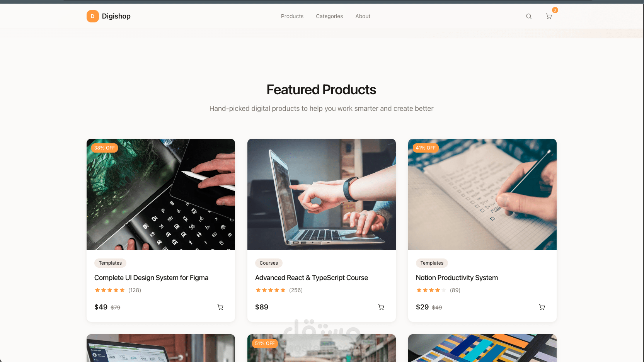Image resolution: width=644 pixels, height=362 pixels.
Task: Open the Categories nav menu item
Action: [x=329, y=16]
